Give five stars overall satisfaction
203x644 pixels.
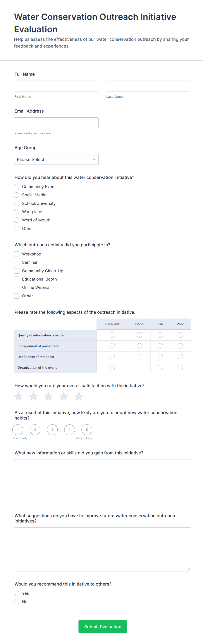click(79, 396)
